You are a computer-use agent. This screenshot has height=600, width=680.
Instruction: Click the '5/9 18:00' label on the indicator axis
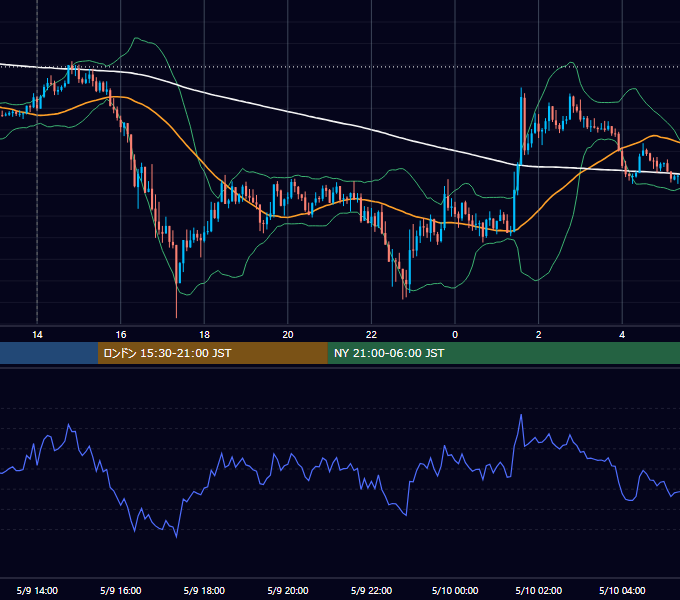(204, 590)
